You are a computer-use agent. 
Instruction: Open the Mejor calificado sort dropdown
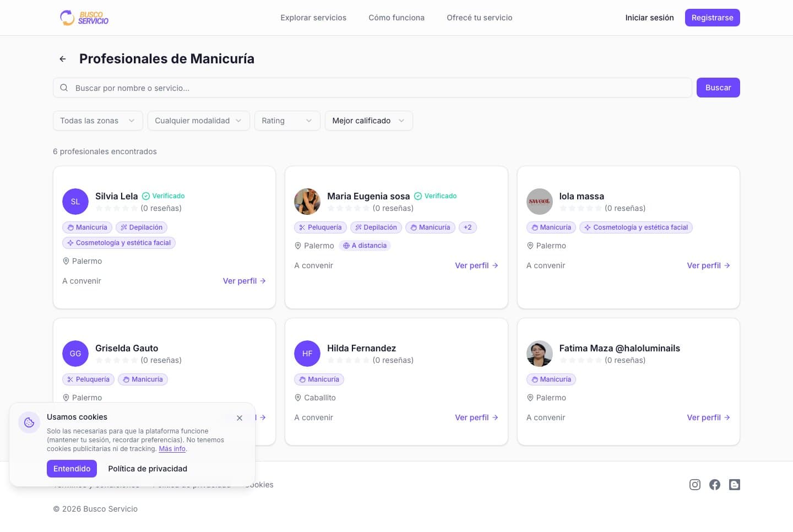[x=369, y=121]
